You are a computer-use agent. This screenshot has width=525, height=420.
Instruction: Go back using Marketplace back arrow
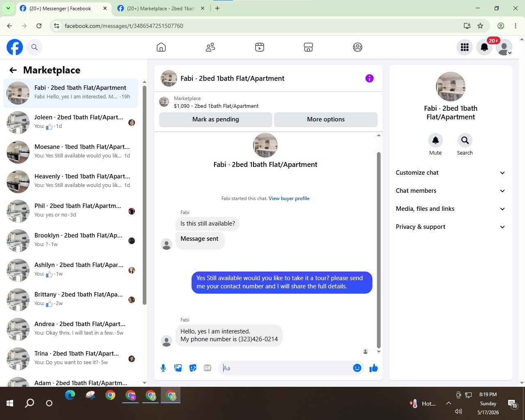click(13, 70)
